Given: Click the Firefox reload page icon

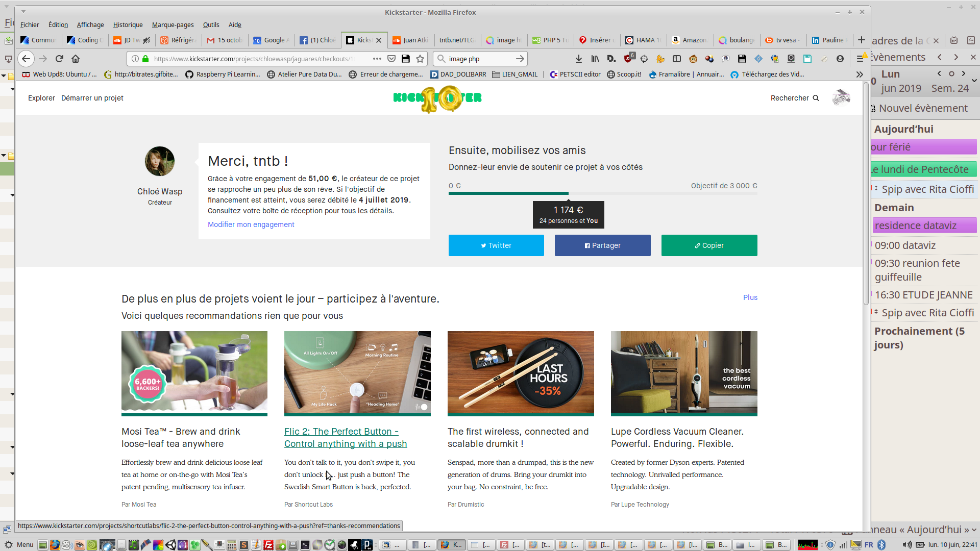Looking at the screenshot, I should [59, 59].
